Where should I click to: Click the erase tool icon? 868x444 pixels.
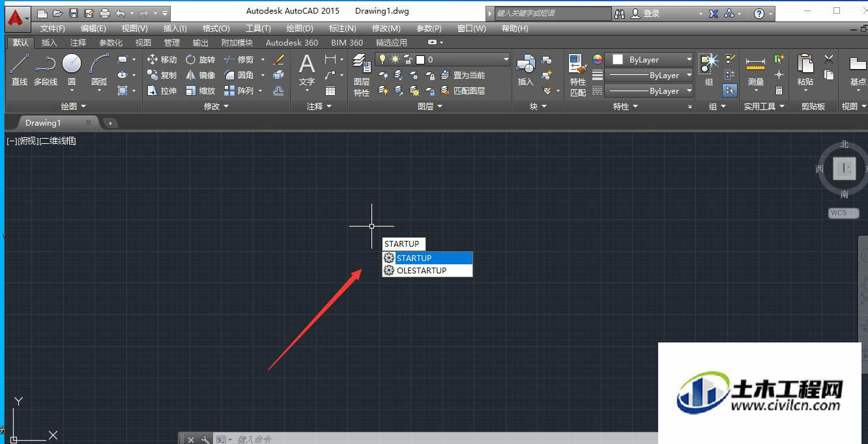tap(278, 59)
